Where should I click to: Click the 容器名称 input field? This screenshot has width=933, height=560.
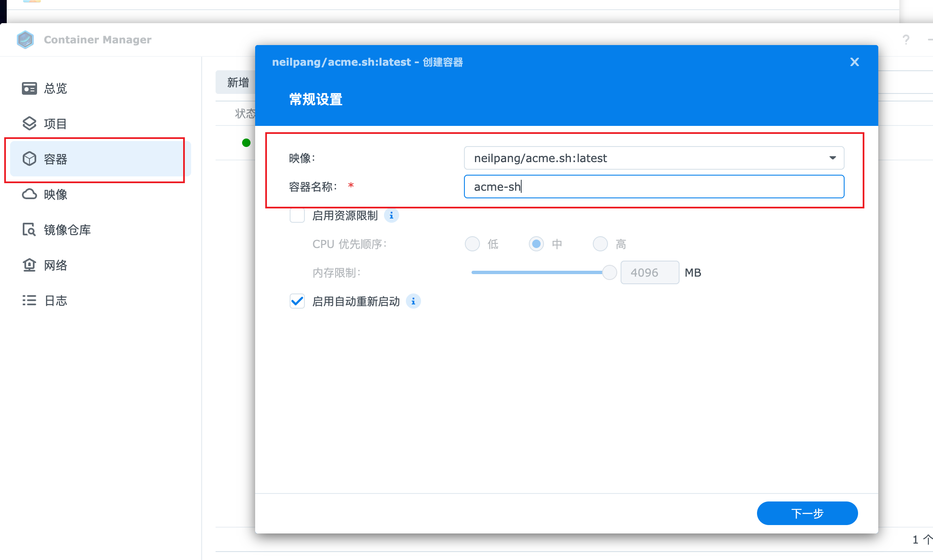(x=653, y=187)
